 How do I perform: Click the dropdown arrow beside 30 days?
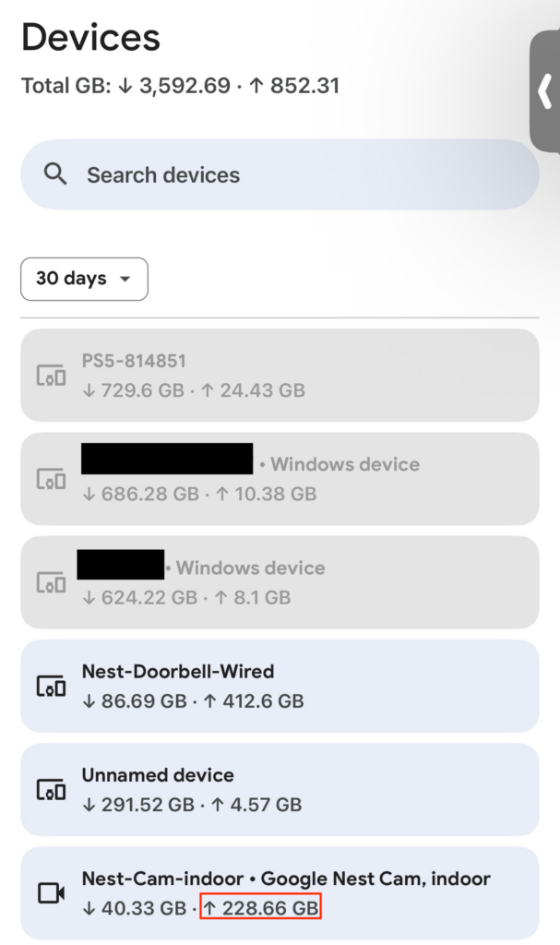(x=125, y=279)
